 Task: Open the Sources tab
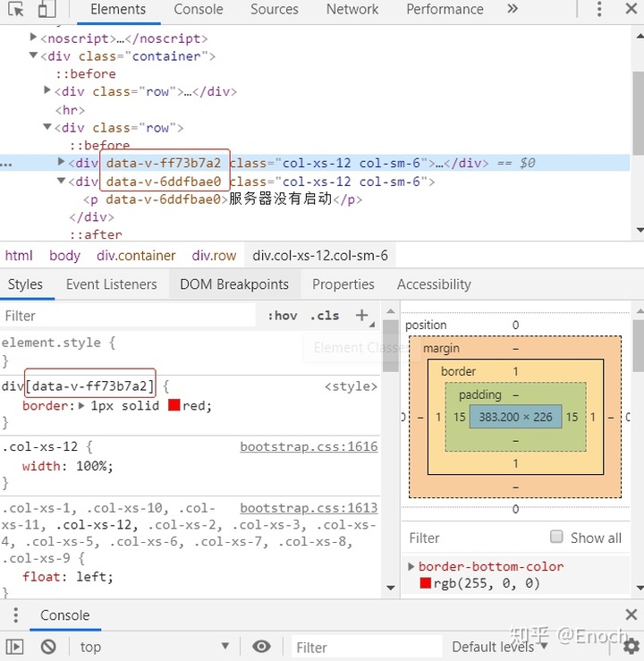pyautogui.click(x=275, y=9)
